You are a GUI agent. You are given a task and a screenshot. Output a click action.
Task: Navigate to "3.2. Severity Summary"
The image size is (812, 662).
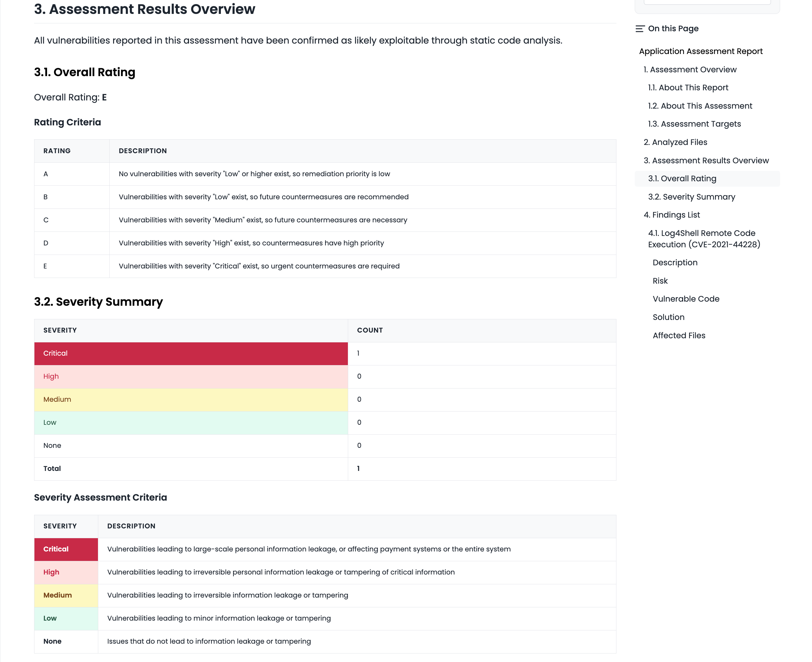coord(692,197)
